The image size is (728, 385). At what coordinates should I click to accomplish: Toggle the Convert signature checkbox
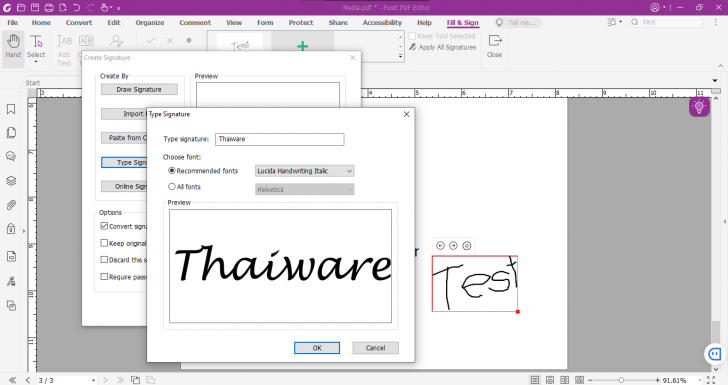point(104,226)
